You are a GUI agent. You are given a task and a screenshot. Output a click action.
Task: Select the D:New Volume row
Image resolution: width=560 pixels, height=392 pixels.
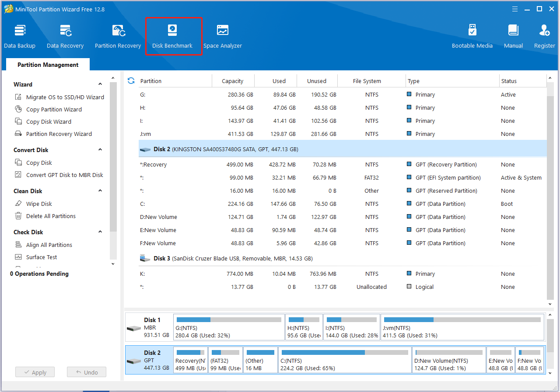coord(343,217)
